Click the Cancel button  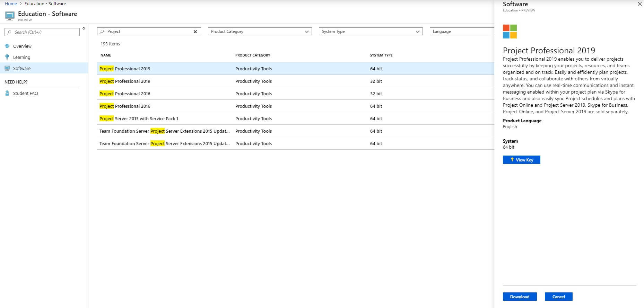tap(558, 297)
